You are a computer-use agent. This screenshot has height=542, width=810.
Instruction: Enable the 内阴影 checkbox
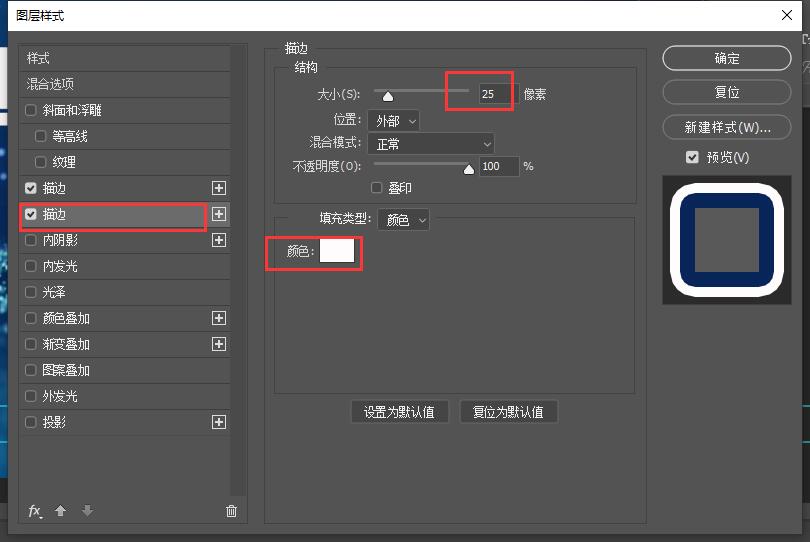tap(31, 240)
